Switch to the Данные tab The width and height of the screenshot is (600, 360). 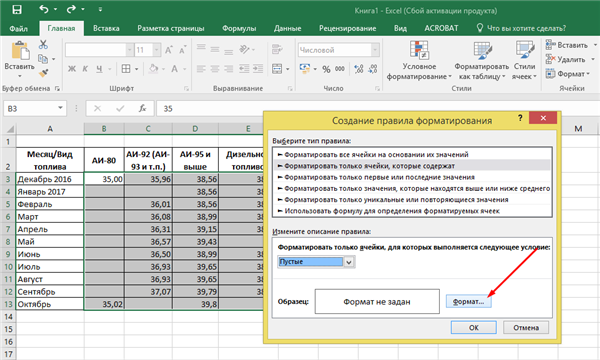[287, 28]
